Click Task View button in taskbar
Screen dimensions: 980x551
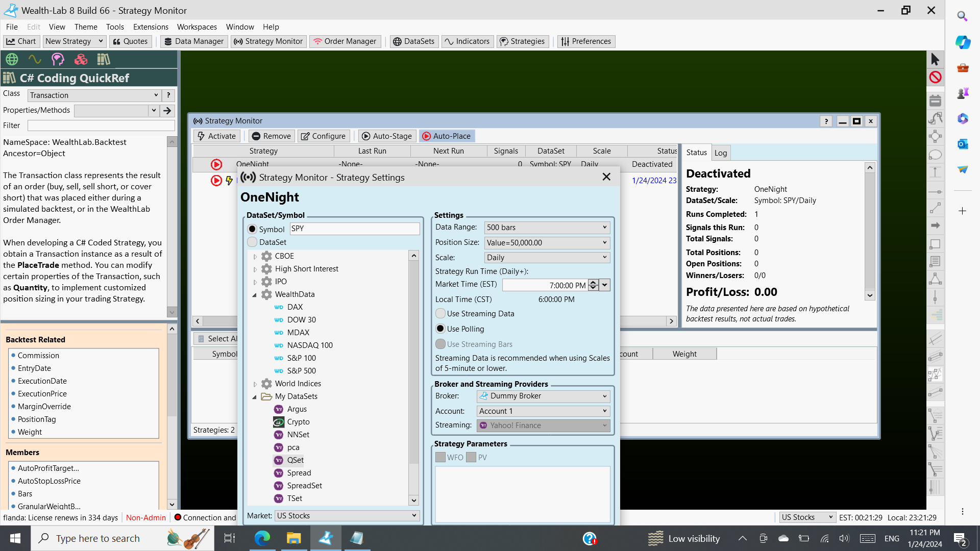point(230,538)
